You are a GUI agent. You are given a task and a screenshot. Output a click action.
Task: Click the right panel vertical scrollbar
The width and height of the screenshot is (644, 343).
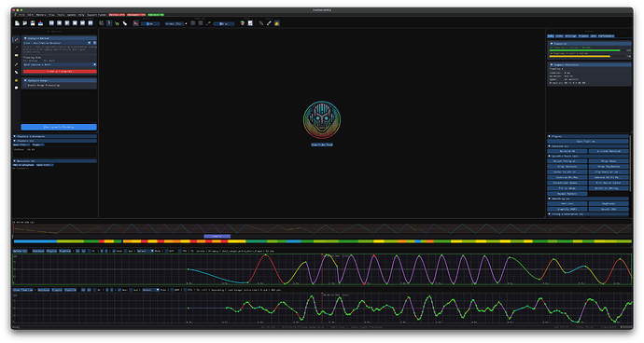tap(630, 163)
